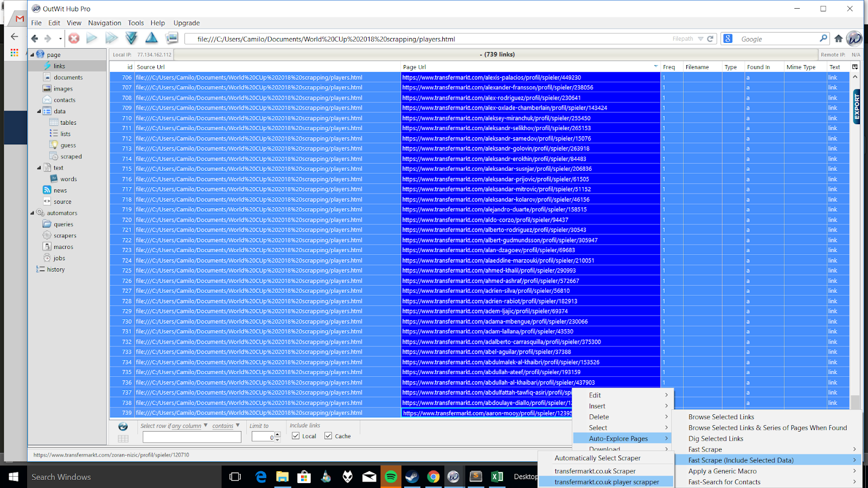Click the blue triangle Up toolbar icon
868x488 pixels.
coord(151,38)
